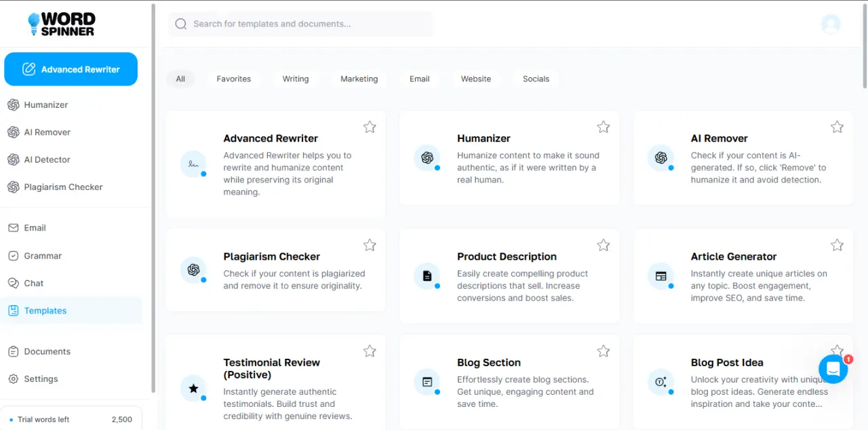Viewport: 868px width, 430px height.
Task: Favorite the Testimonial Review template
Action: click(x=370, y=351)
